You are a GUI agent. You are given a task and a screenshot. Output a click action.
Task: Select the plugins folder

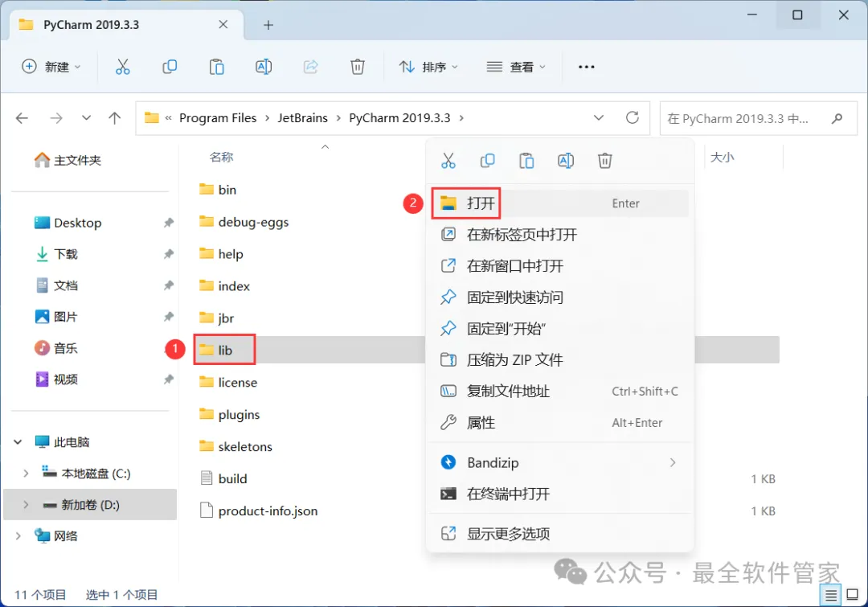(229, 414)
